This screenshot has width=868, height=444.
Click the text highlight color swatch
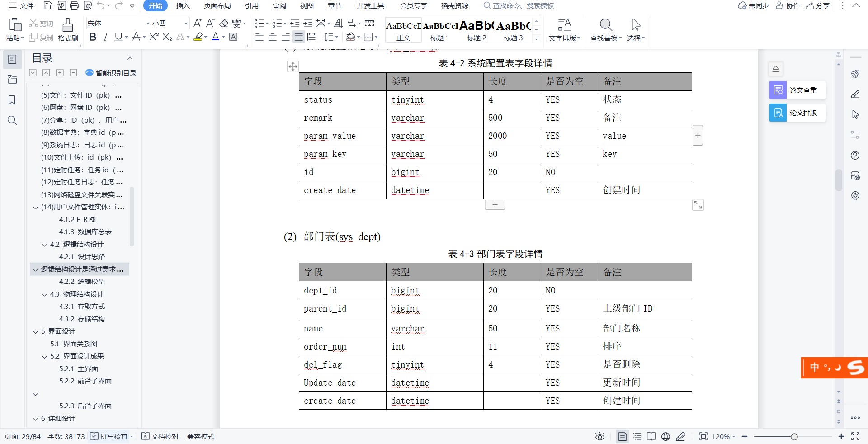(x=198, y=37)
